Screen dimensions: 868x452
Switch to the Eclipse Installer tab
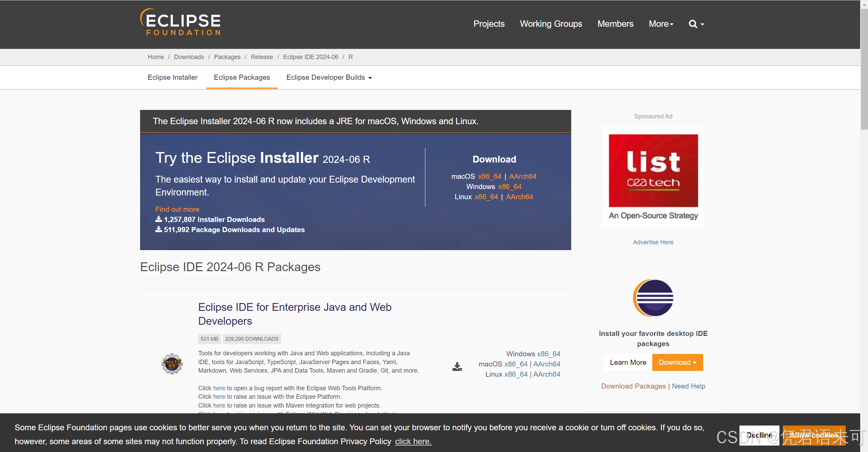(x=172, y=77)
